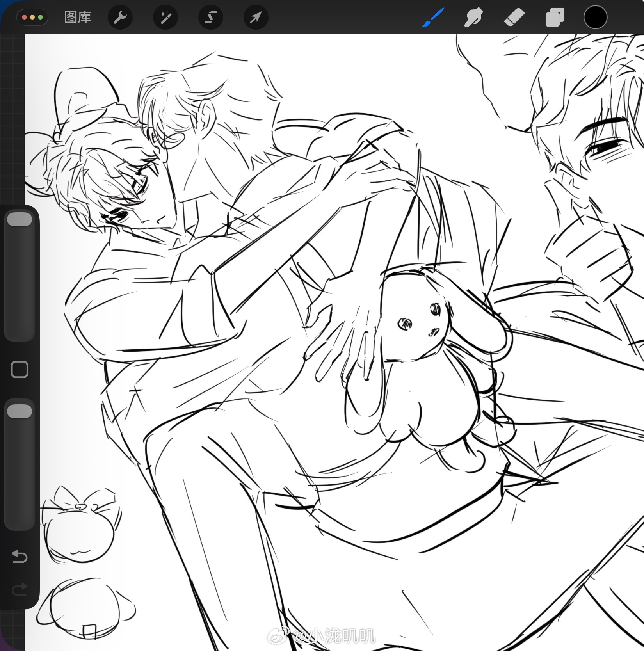Click the three-dot window control pill

(33, 18)
